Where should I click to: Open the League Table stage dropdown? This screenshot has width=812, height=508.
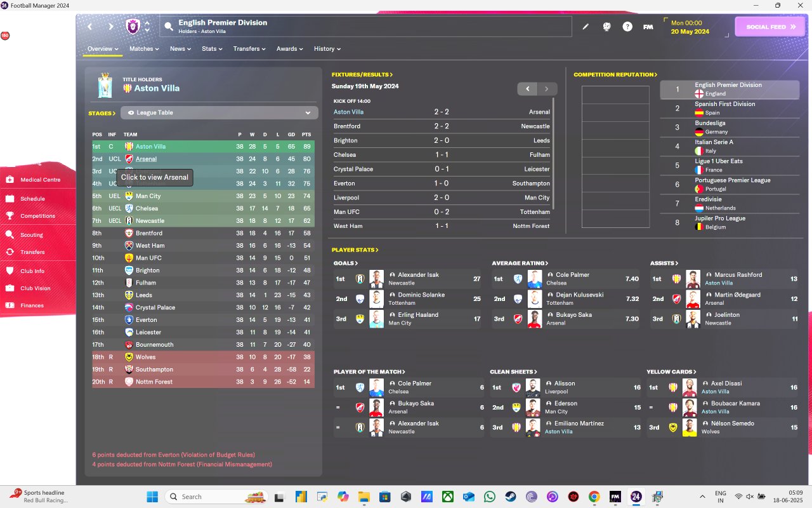(219, 113)
